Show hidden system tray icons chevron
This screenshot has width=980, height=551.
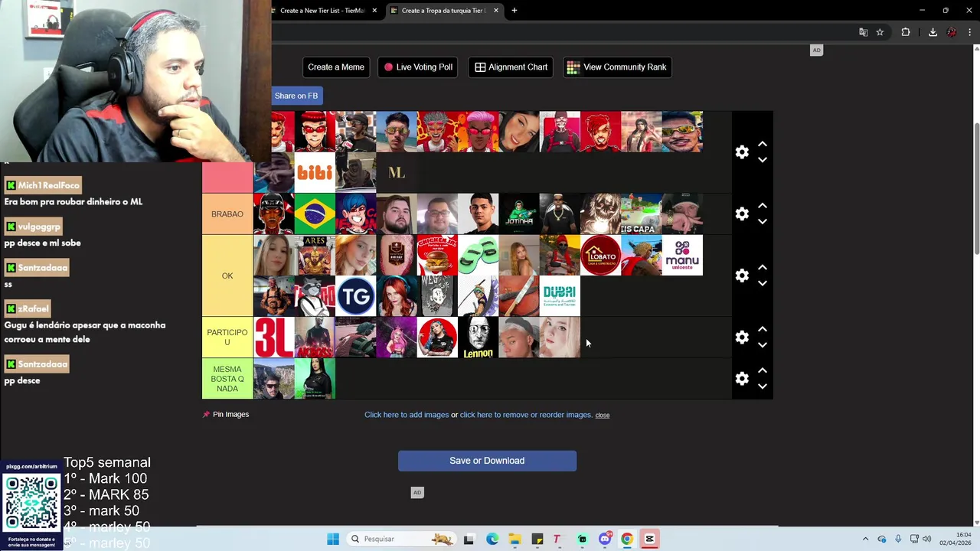(865, 539)
